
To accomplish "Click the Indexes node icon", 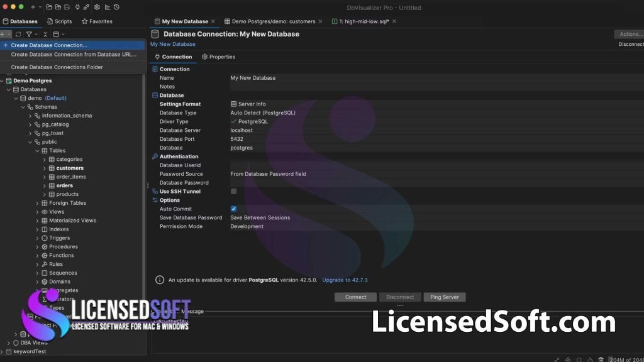I will point(45,229).
